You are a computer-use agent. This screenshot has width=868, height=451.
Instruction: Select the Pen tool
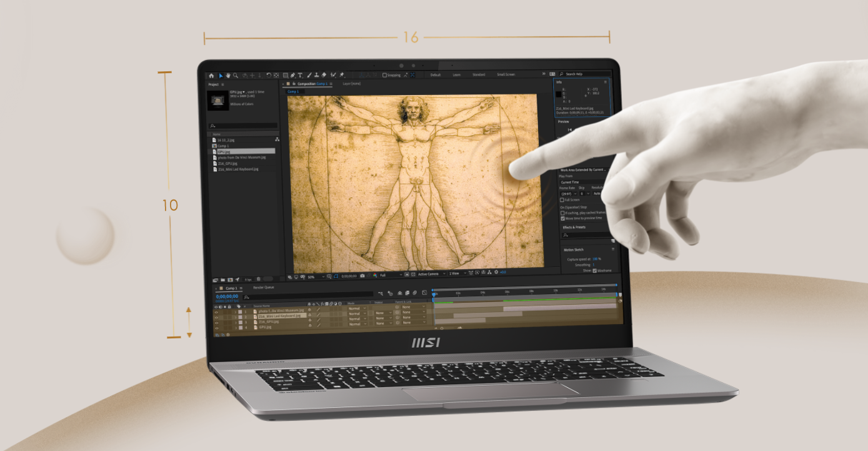[293, 75]
